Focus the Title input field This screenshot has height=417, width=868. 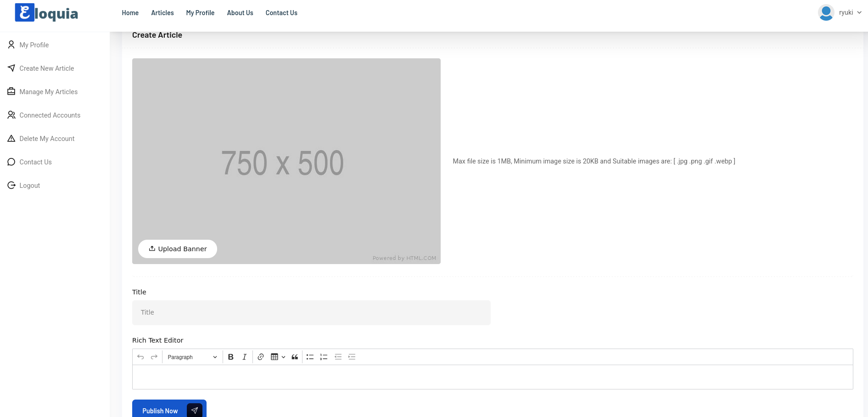(x=311, y=313)
